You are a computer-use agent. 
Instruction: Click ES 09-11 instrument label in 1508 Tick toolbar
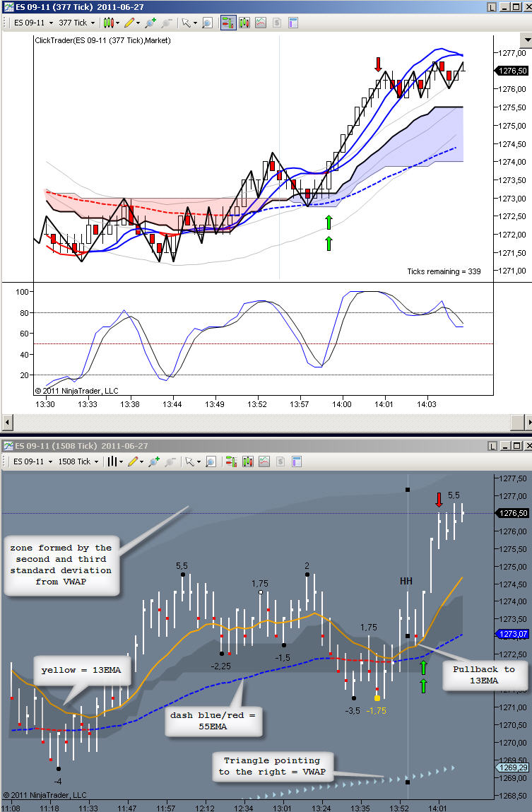click(29, 461)
